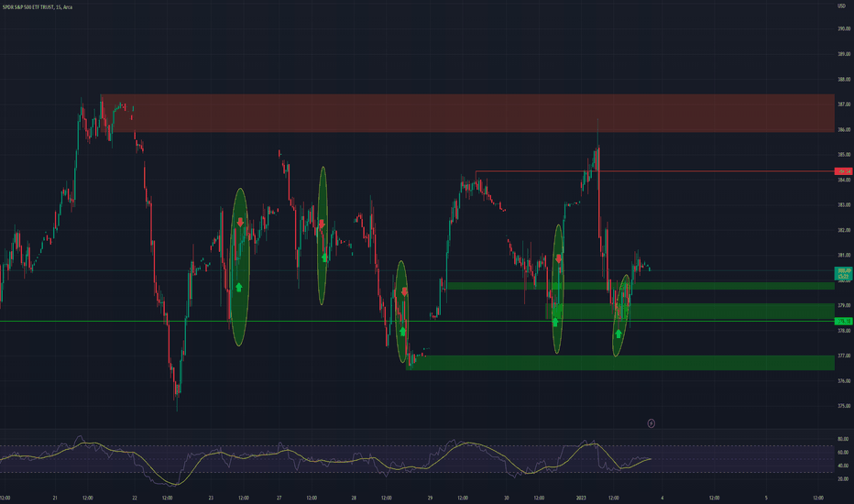Click date label 29 on time axis
The image size is (854, 504).
pyautogui.click(x=430, y=498)
